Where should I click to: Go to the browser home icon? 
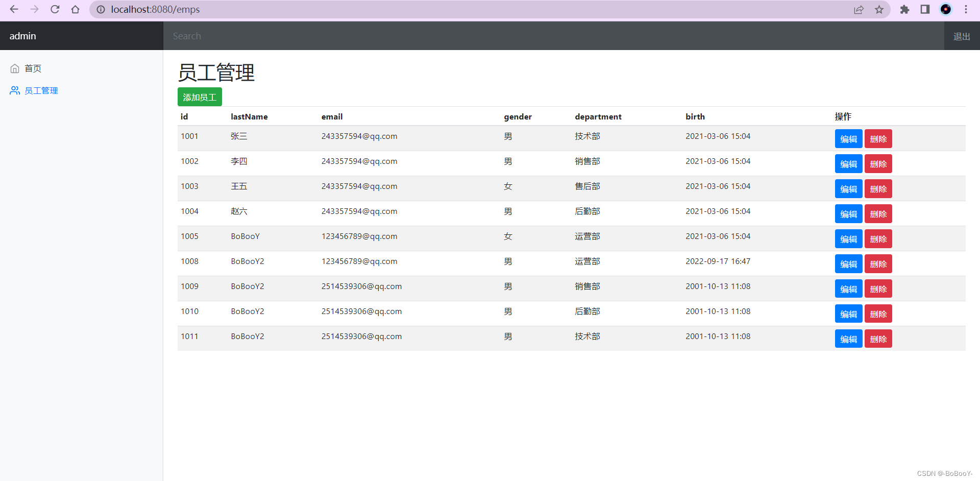(x=76, y=9)
